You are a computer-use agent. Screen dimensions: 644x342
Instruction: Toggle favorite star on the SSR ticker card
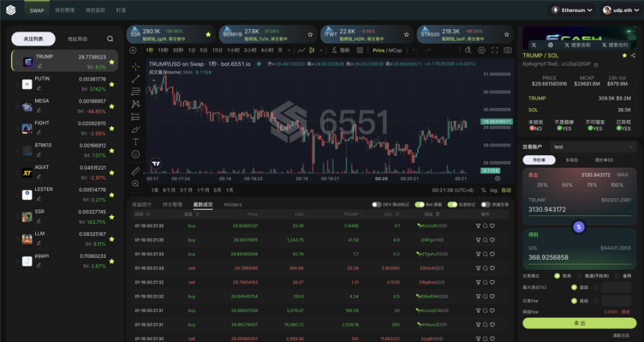coord(208,34)
